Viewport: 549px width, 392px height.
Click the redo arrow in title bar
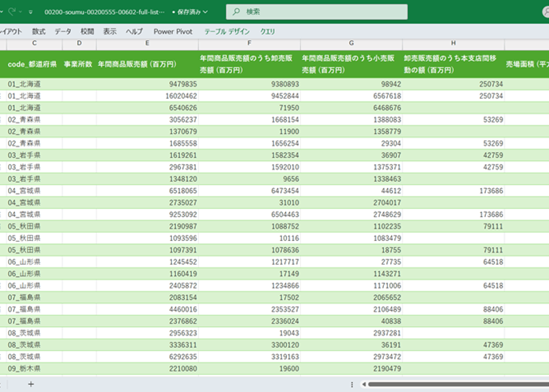(x=11, y=11)
